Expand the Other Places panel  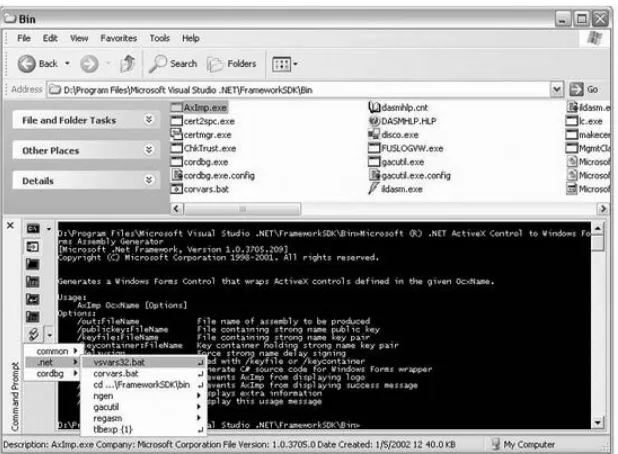(x=149, y=150)
